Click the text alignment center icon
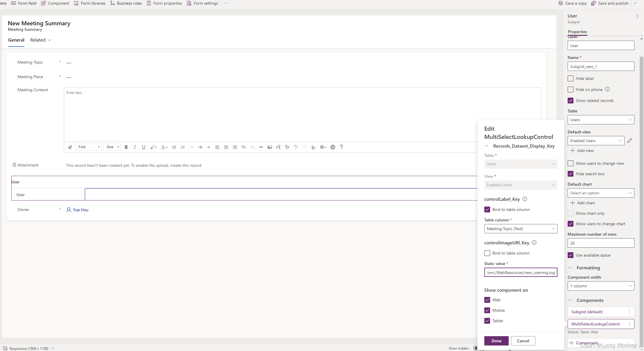 pos(226,147)
